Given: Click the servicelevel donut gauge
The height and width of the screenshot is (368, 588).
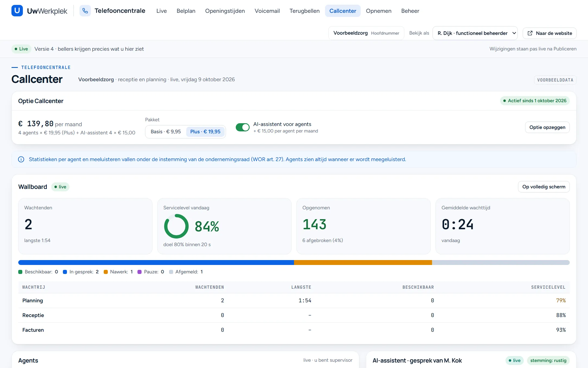Looking at the screenshot, I should [x=176, y=226].
